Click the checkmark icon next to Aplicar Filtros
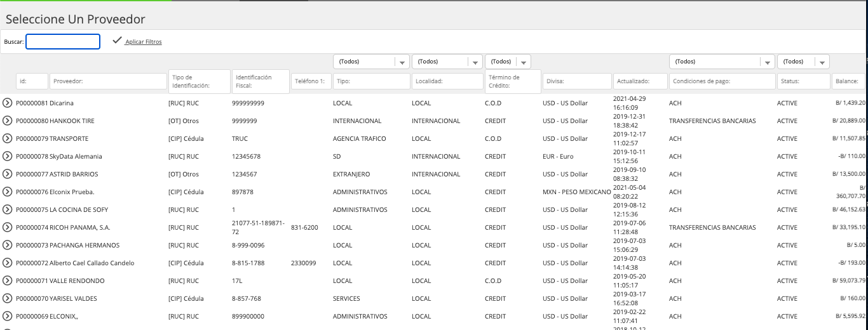 pyautogui.click(x=117, y=41)
